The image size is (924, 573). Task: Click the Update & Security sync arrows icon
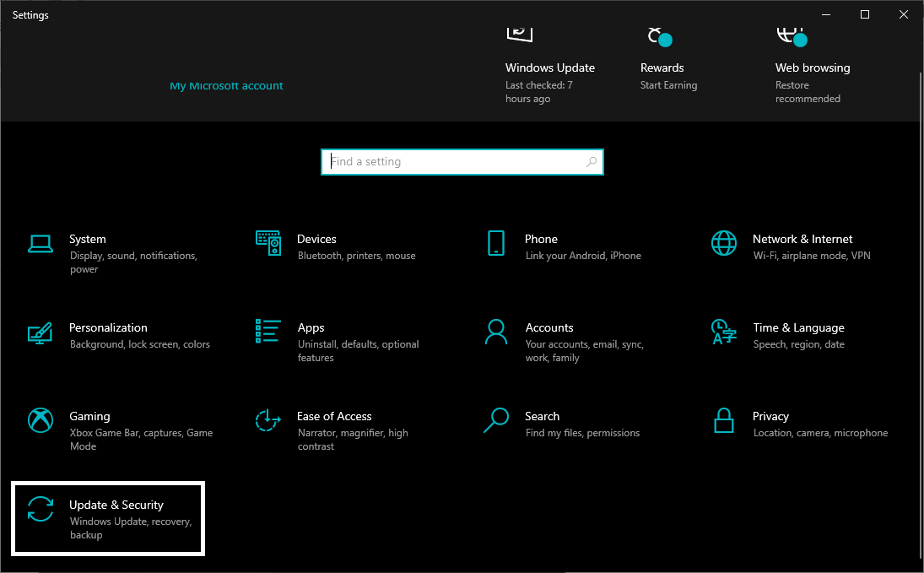click(40, 509)
